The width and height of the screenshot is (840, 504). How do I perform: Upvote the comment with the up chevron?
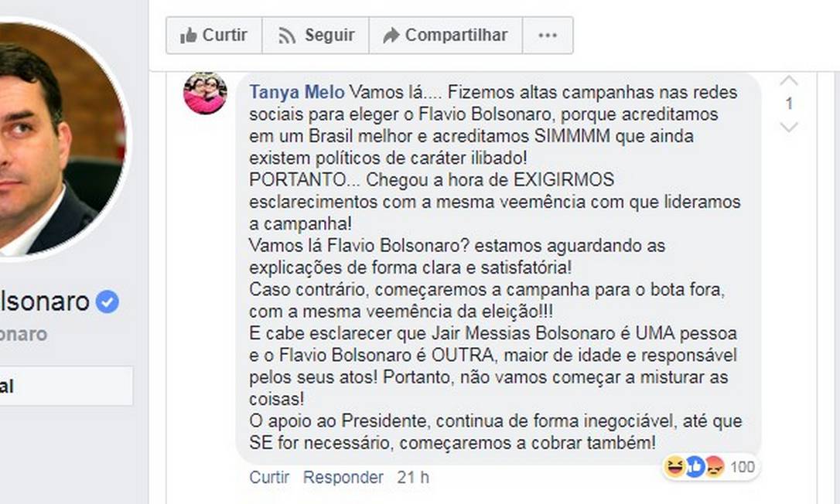(788, 80)
